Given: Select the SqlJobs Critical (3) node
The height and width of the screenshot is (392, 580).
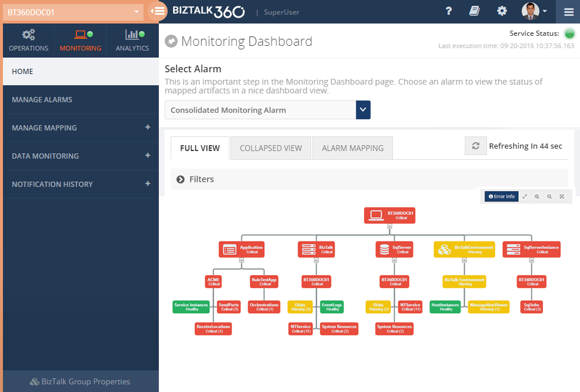Looking at the screenshot, I should (x=532, y=307).
